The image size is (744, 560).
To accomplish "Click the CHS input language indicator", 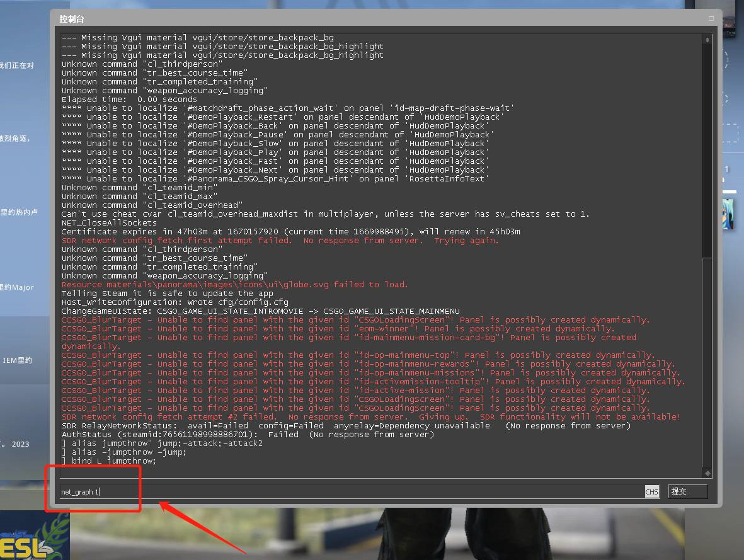I will coord(651,492).
